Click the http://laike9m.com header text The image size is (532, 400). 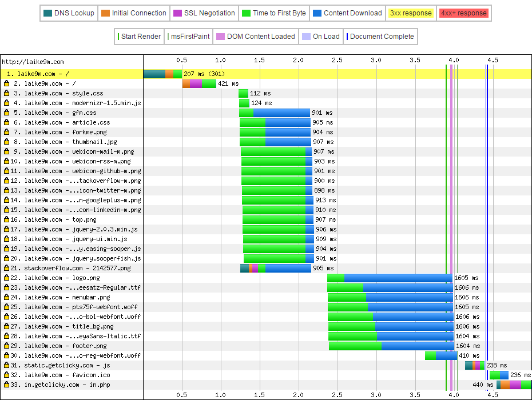coord(33,62)
